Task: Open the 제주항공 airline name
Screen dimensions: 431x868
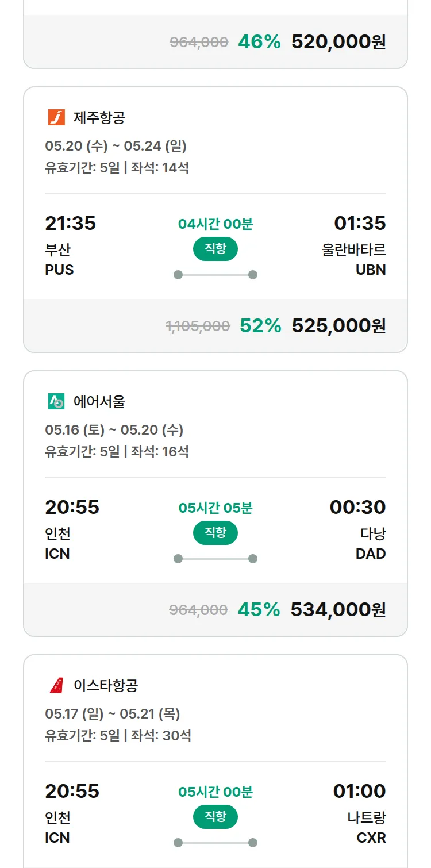Action: (x=99, y=118)
